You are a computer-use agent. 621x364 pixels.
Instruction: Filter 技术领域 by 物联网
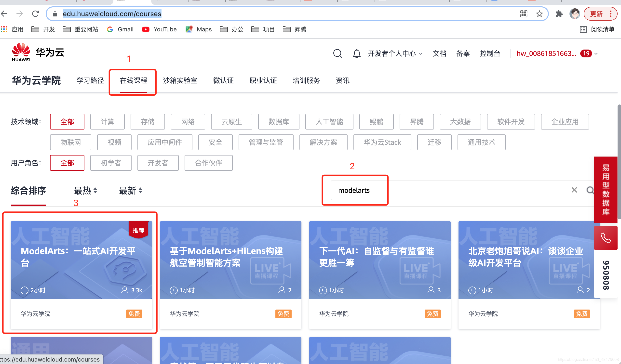click(70, 142)
